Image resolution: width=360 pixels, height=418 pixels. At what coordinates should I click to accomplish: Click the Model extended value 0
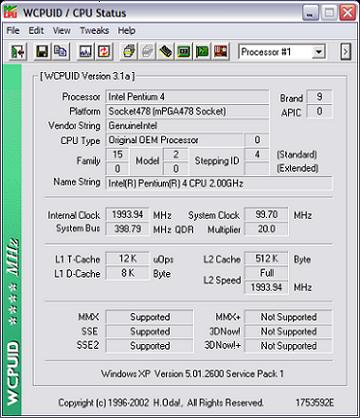[176, 169]
